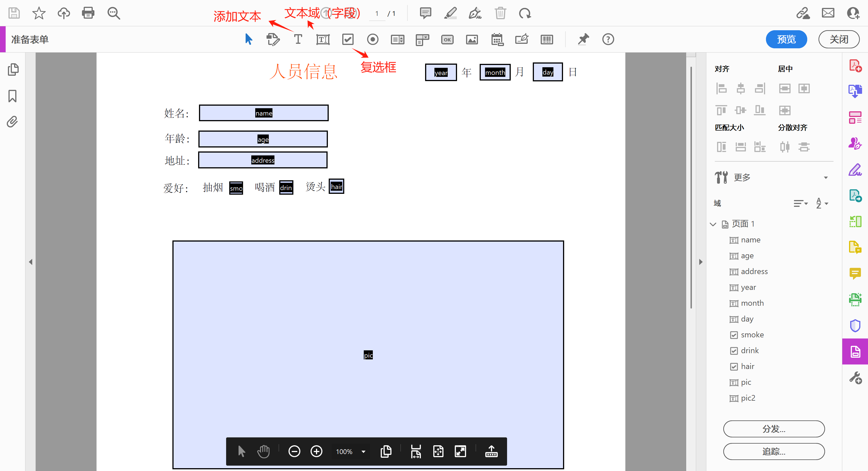Add an image field from the toolbar
Image resolution: width=868 pixels, height=471 pixels.
pos(472,40)
